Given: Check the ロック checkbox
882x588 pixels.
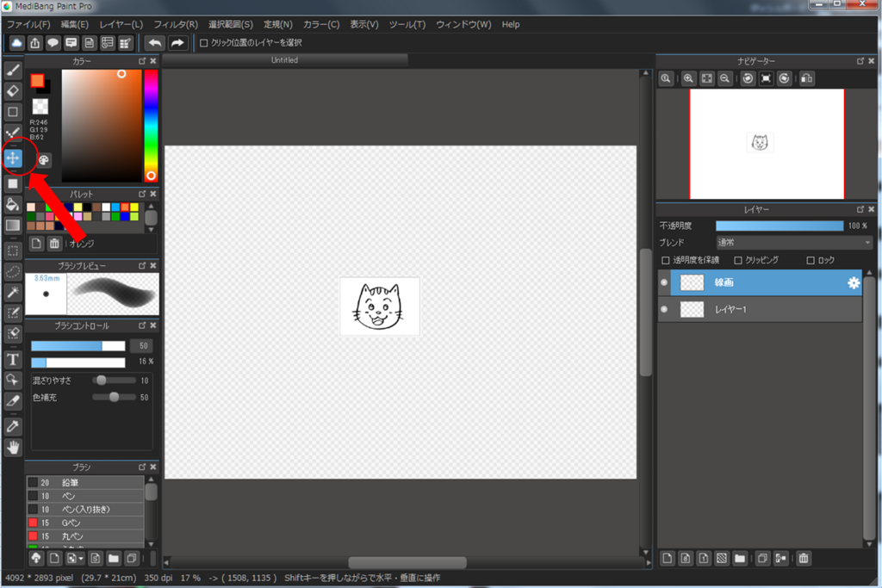Looking at the screenshot, I should click(x=811, y=260).
